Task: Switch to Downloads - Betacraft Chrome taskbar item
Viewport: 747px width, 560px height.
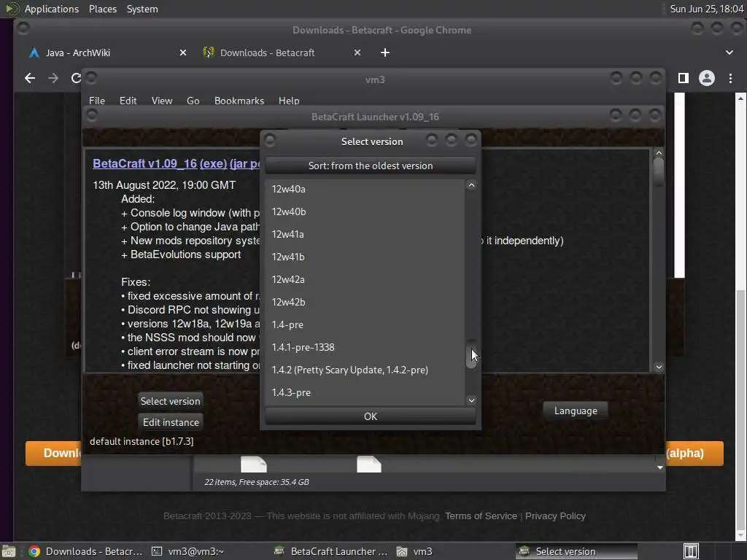Action: click(86, 551)
